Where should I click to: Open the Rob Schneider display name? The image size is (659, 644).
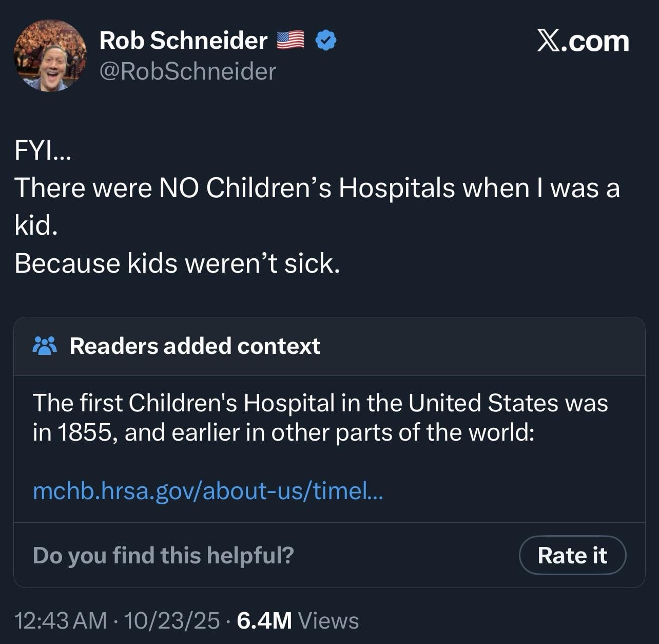pos(183,40)
